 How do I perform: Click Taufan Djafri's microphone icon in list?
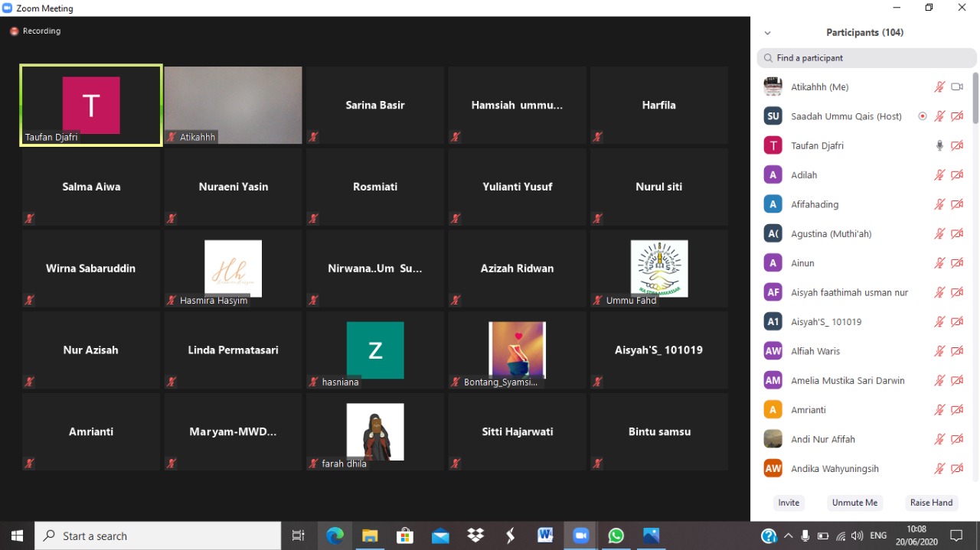pyautogui.click(x=939, y=145)
